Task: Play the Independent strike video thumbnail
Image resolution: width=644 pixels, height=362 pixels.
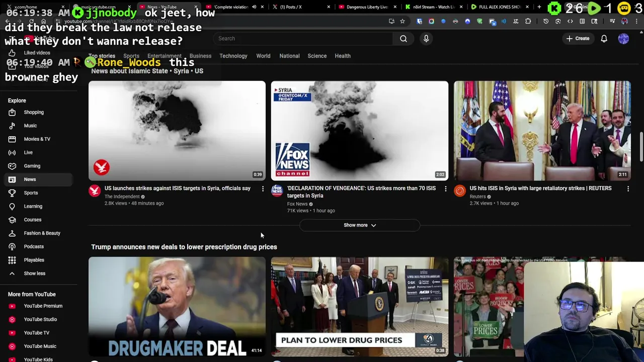Action: coord(177,130)
